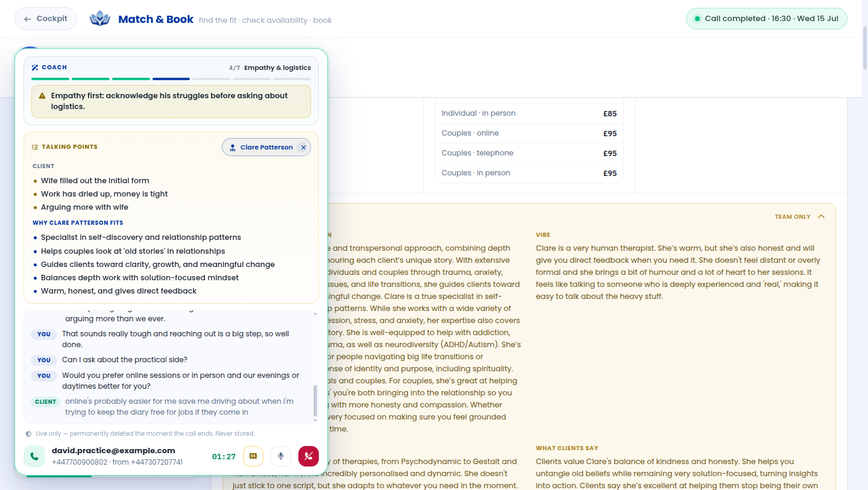Click 'Would you prefer online sessions' transcript line
The image size is (868, 490).
click(180, 381)
